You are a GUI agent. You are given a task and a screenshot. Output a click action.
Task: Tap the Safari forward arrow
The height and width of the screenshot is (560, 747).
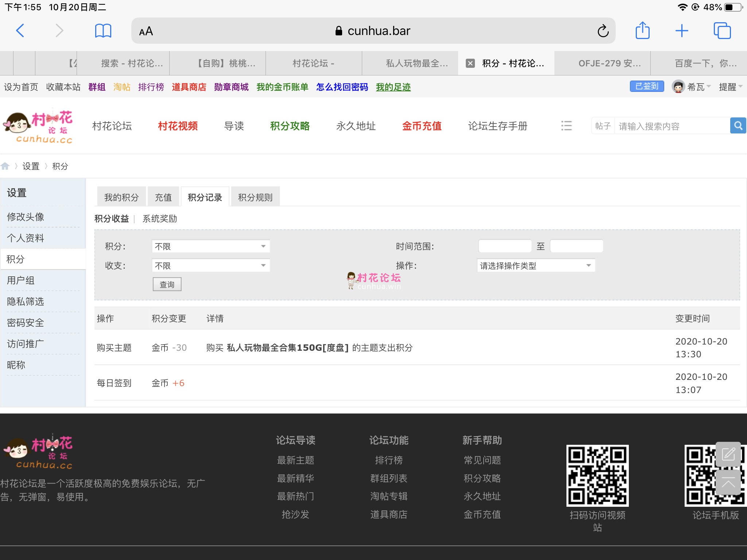(59, 31)
